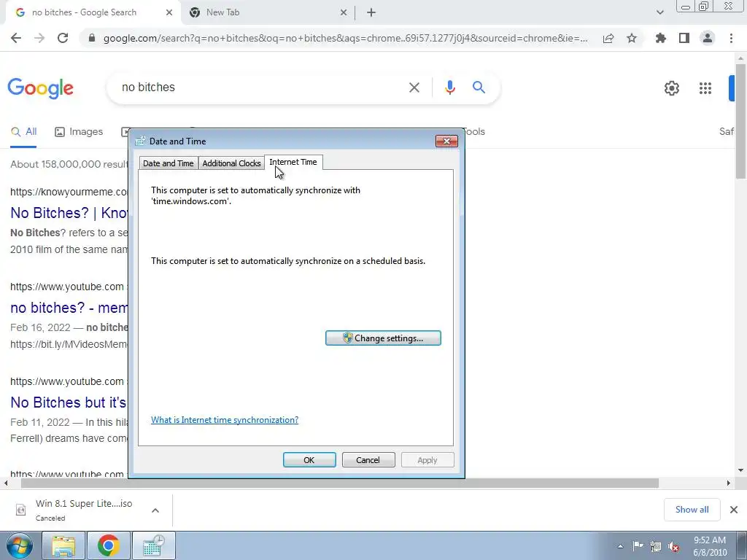747x560 pixels.
Task: Click Chrome icon in the taskbar
Action: pyautogui.click(x=108, y=545)
